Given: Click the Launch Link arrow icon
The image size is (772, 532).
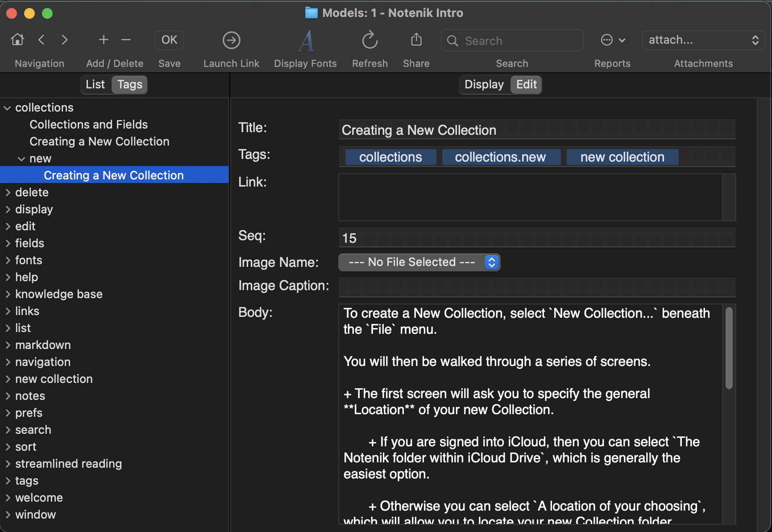Looking at the screenshot, I should (231, 40).
